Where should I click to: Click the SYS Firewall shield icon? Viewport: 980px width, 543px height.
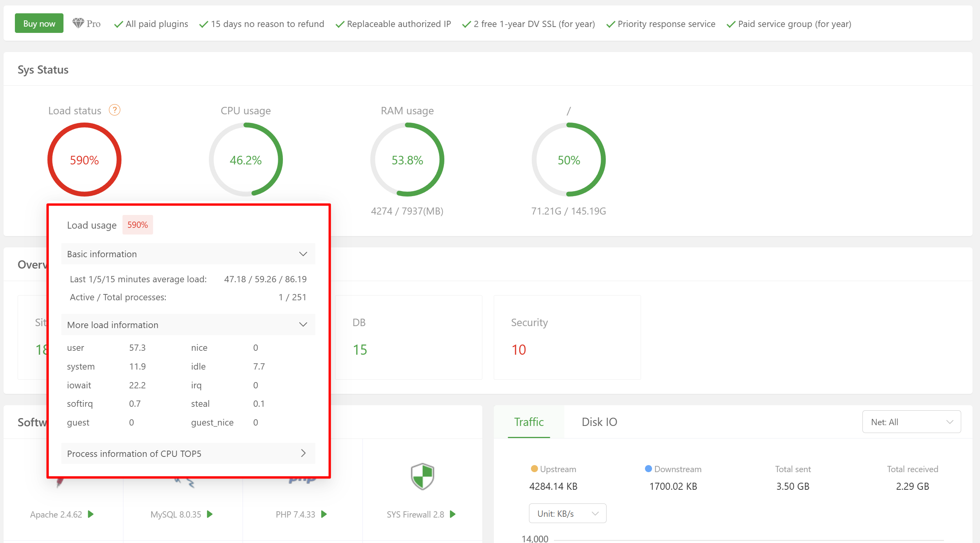tap(422, 476)
